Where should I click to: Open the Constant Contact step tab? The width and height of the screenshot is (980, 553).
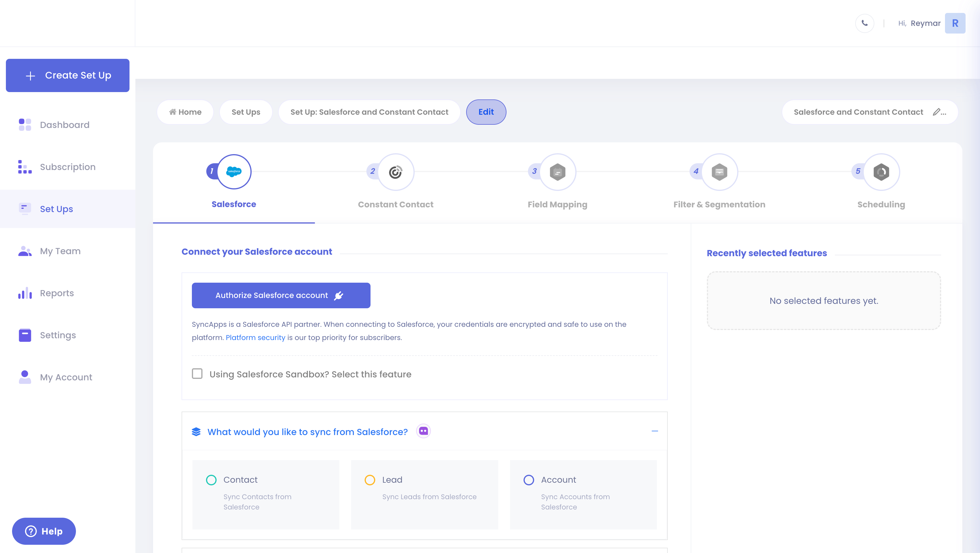coord(396,183)
